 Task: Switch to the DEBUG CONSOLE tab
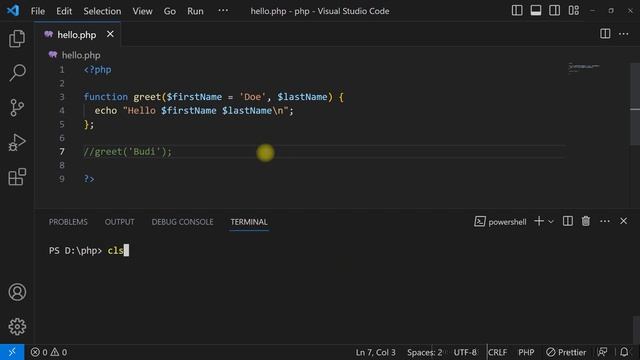pos(182,222)
